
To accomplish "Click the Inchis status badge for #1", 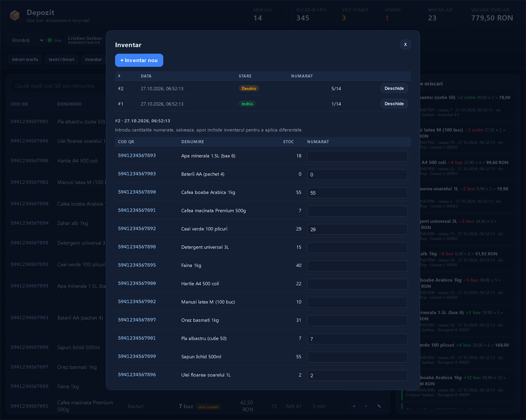I will (247, 104).
